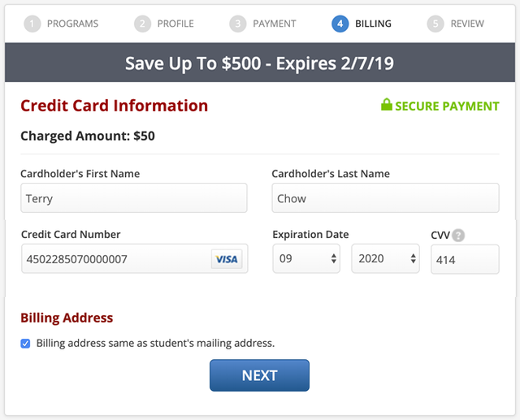Click the Save Up To $500 banner
520x420 pixels.
tap(260, 63)
